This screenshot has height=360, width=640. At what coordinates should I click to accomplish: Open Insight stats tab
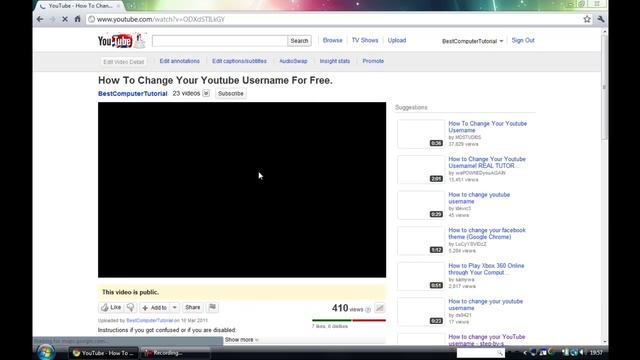tap(335, 61)
